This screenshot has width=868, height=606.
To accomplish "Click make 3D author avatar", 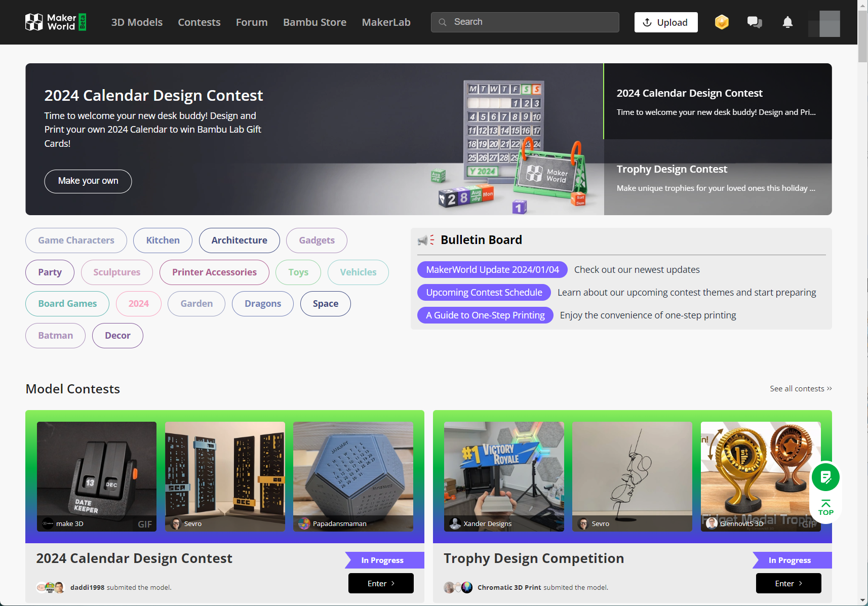I will coord(48,523).
